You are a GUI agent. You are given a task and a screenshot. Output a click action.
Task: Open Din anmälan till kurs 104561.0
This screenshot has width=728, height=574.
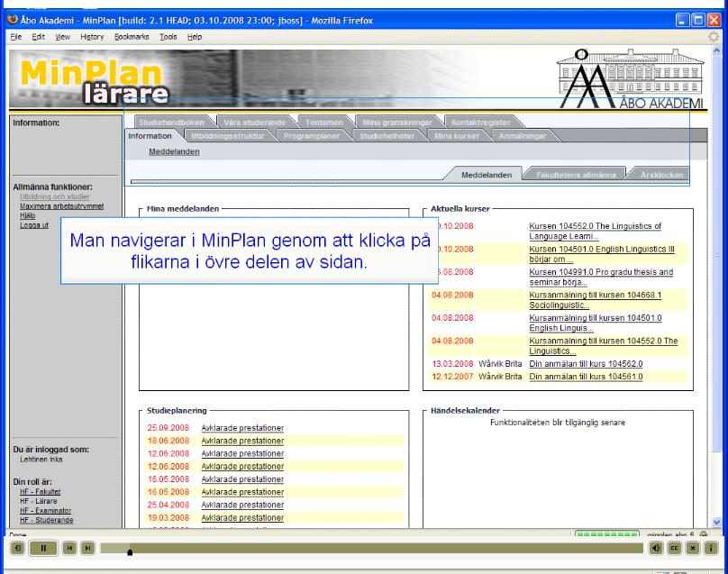coord(586,376)
